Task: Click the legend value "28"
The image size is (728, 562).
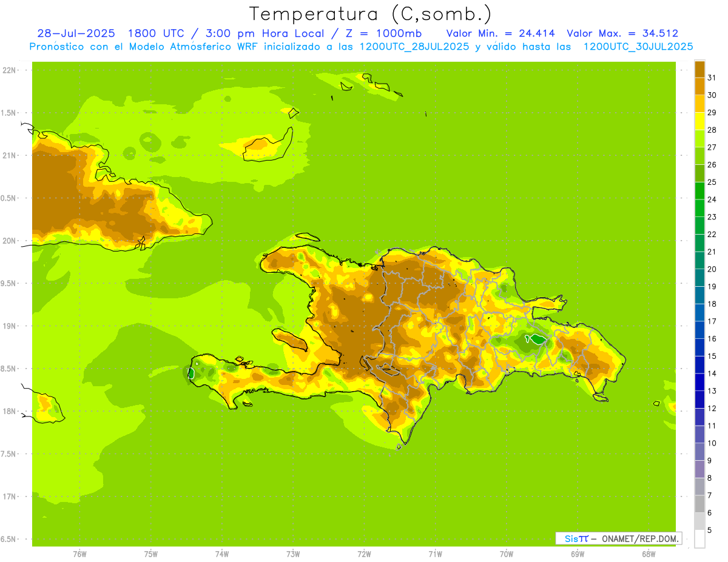Action: pyautogui.click(x=712, y=130)
